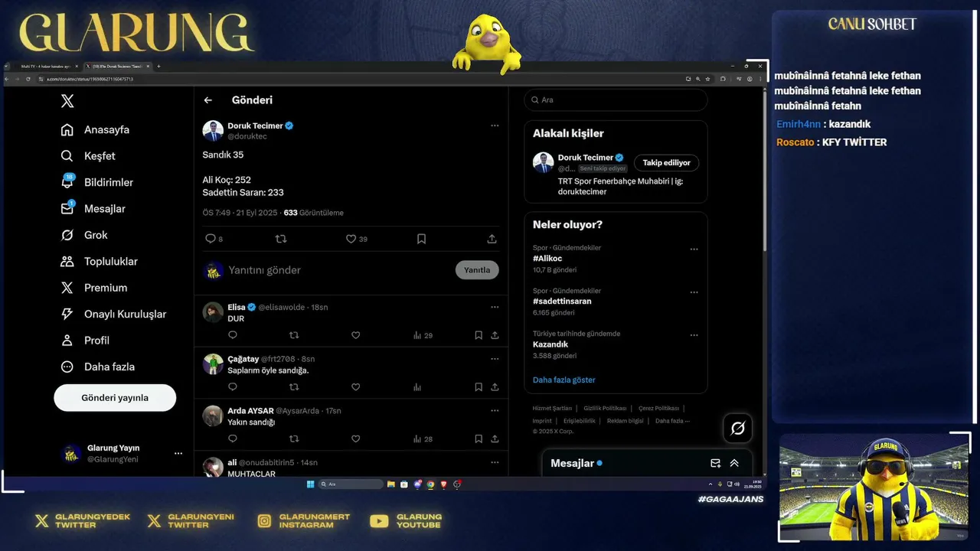Like Arda AYSAR's reply
The width and height of the screenshot is (980, 551).
coord(355,439)
